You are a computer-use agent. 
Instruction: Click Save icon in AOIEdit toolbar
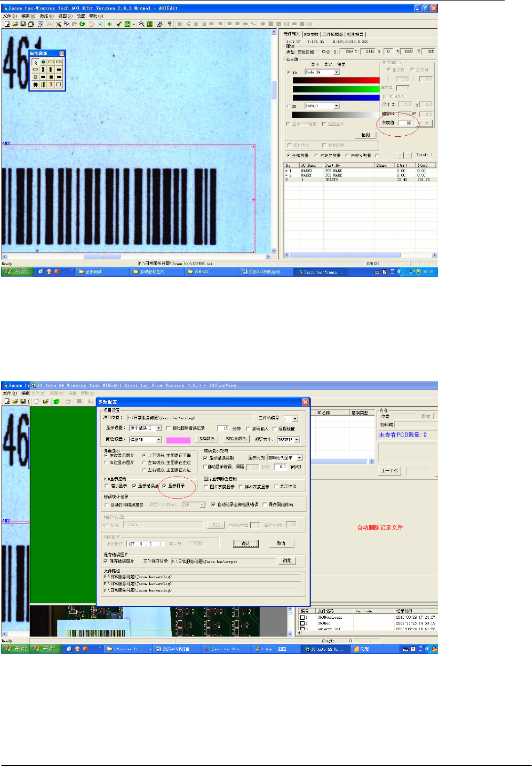pos(23,24)
